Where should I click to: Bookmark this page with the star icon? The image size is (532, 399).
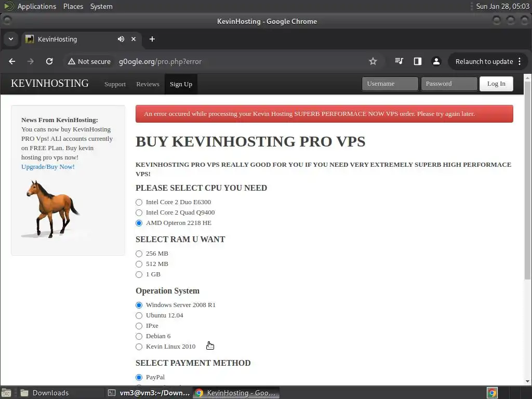click(x=373, y=61)
